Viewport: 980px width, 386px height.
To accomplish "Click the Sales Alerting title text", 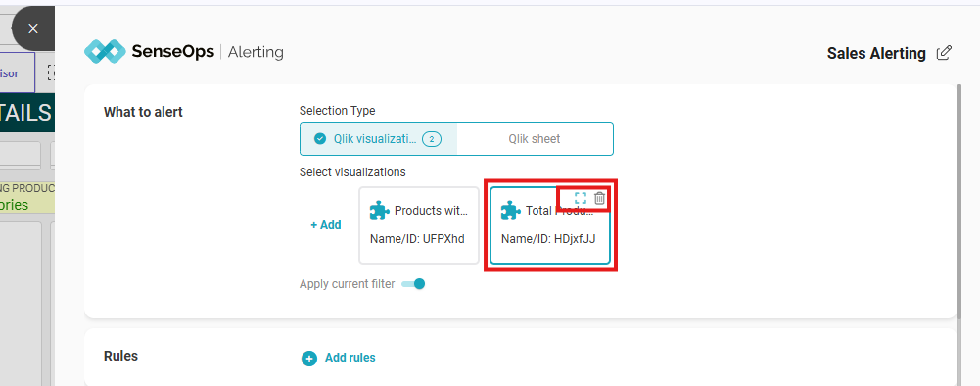I will coord(876,53).
